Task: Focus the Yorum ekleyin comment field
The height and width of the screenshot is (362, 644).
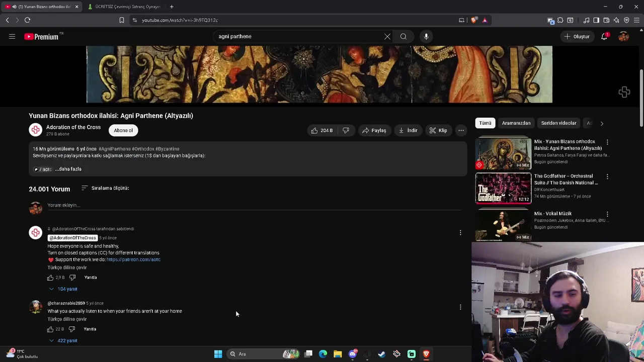Action: tap(254, 205)
